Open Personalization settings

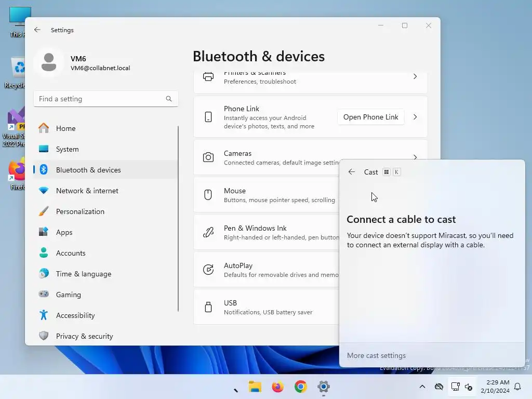pos(105,211)
